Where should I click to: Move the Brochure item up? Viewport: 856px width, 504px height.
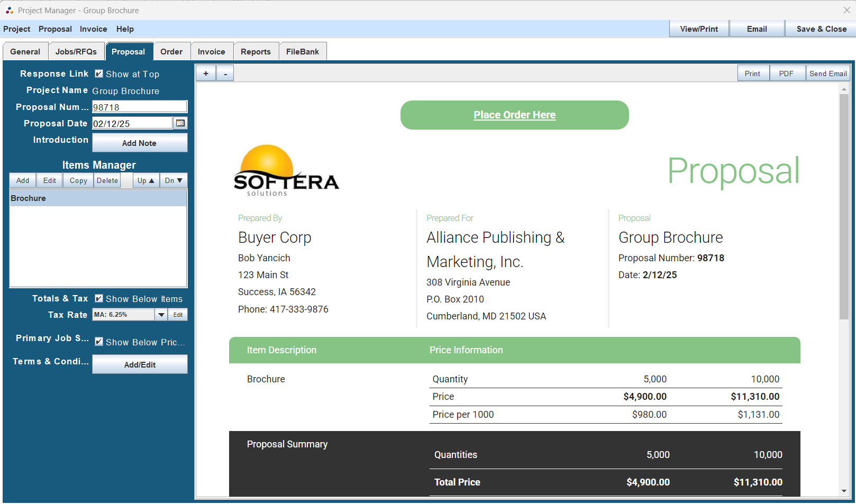pyautogui.click(x=145, y=180)
